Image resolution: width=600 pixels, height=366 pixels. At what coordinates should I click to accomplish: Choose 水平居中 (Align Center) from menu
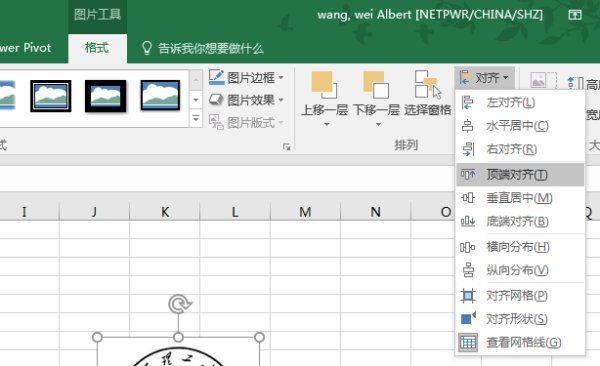point(520,126)
